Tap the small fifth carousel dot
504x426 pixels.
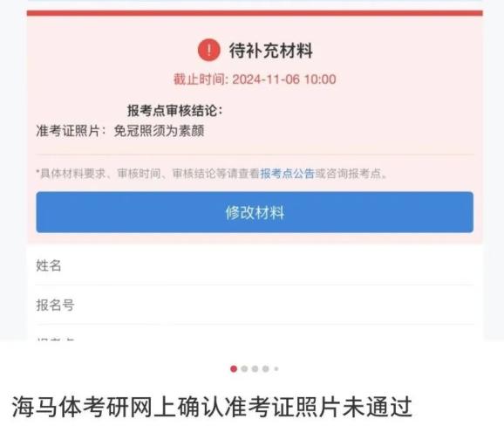click(x=276, y=368)
